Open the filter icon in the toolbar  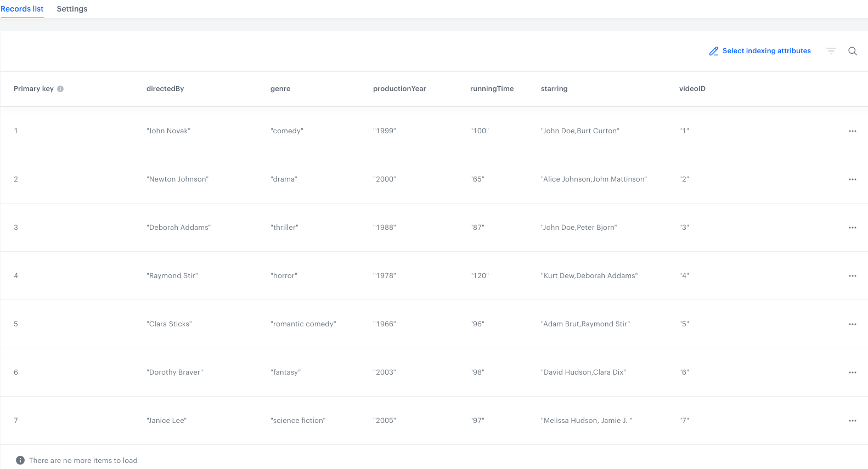pyautogui.click(x=831, y=51)
